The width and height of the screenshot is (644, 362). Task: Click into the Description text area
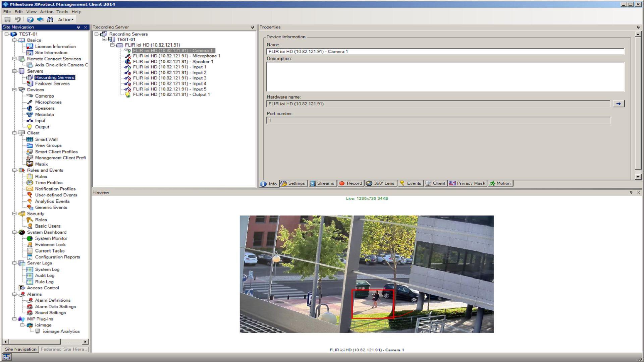[x=445, y=77]
